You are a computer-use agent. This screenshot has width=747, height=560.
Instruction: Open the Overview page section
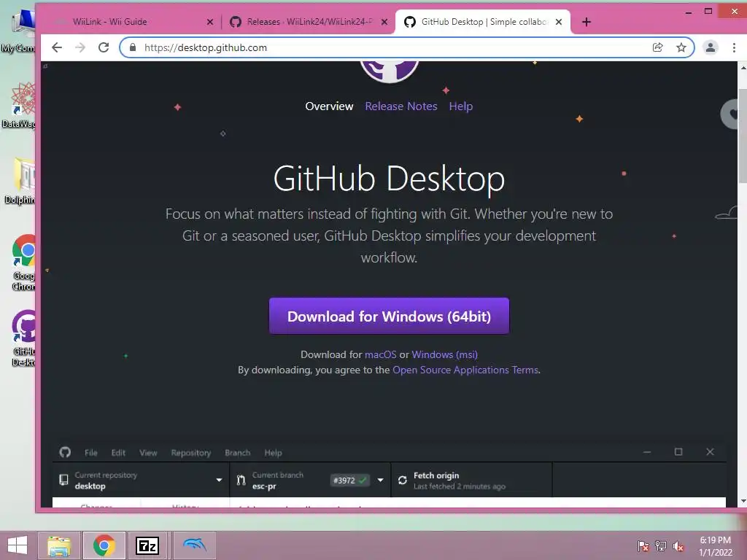pos(329,106)
